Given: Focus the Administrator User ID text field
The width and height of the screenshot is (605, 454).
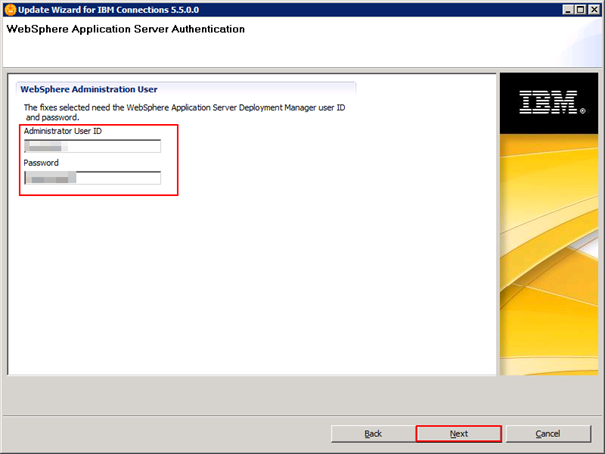Looking at the screenshot, I should click(92, 146).
